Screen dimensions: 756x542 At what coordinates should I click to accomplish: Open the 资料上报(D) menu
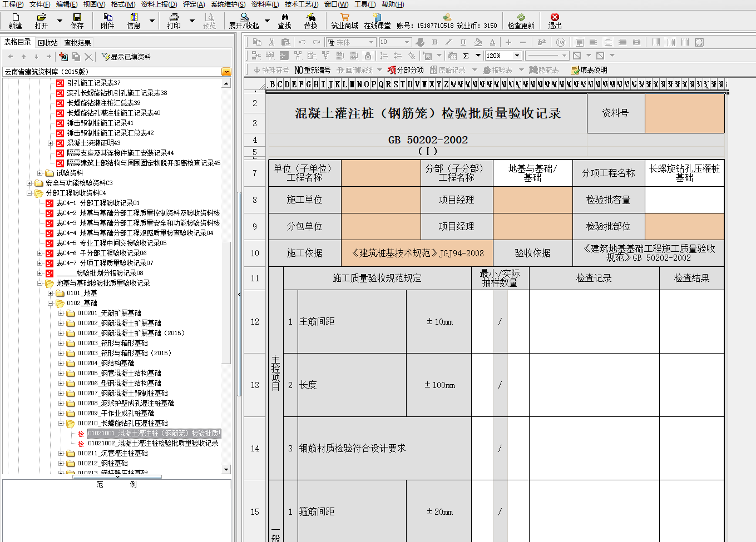(160, 4)
